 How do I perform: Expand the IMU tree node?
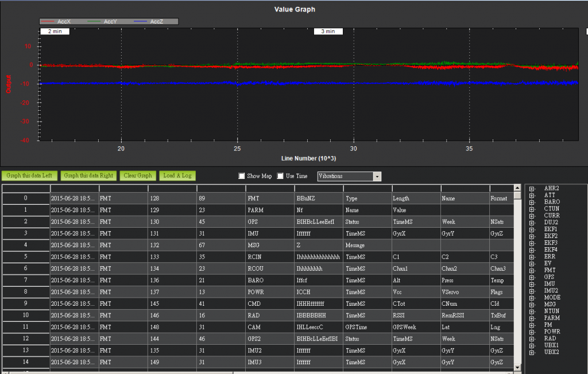[532, 284]
